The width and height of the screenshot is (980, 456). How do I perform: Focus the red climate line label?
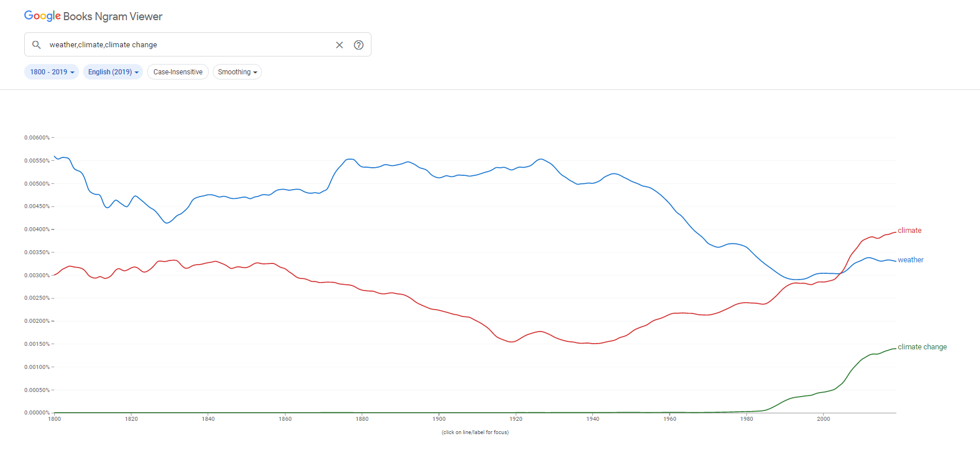(x=910, y=231)
